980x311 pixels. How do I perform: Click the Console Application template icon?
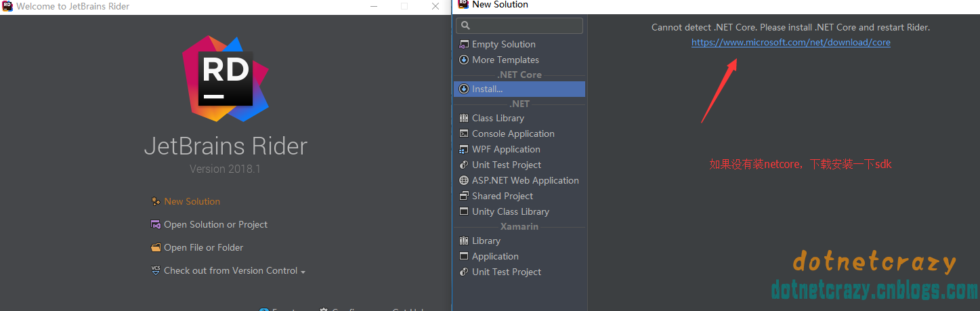pos(464,133)
